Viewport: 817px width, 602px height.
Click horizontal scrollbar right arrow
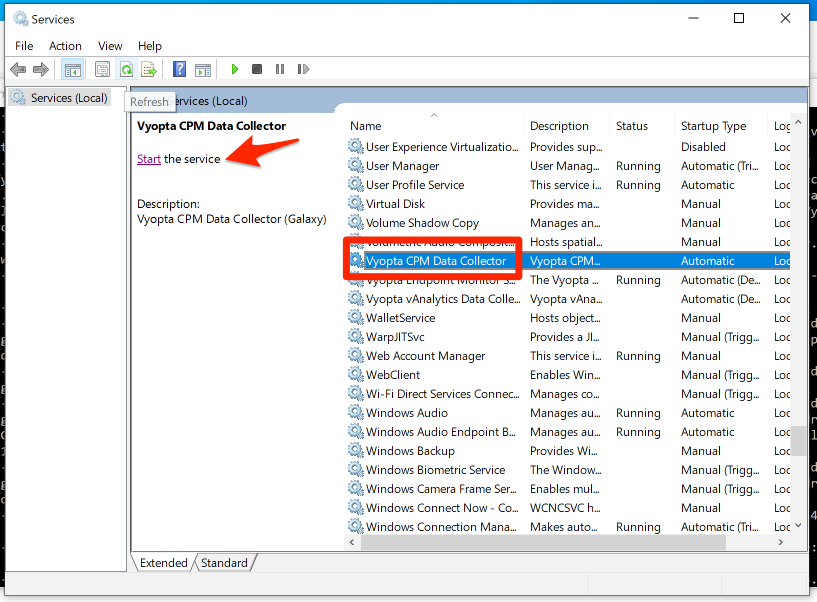(x=781, y=542)
